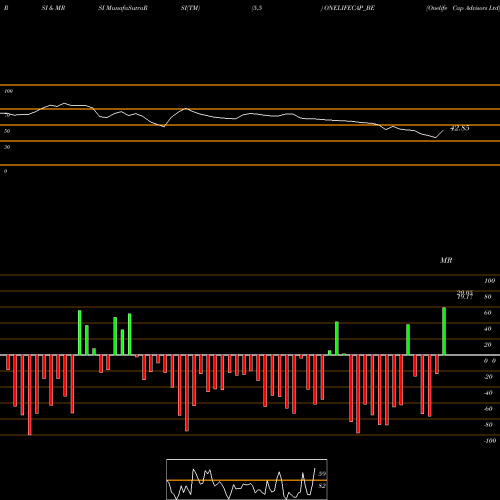The width and height of the screenshot is (500, 500).
Task: Click the 'MR' panel title
Action: (x=446, y=260)
